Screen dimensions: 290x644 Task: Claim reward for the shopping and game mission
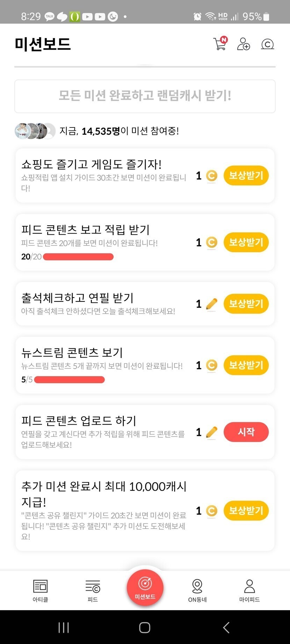coord(246,175)
